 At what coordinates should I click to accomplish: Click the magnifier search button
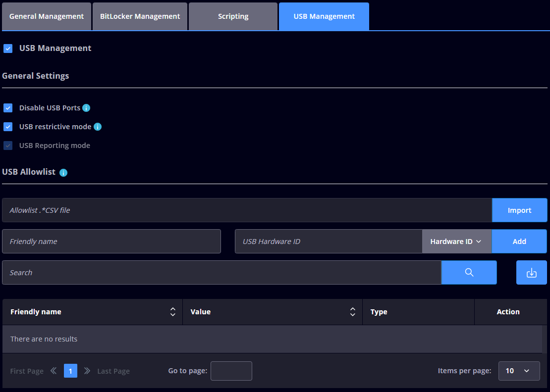coord(469,273)
